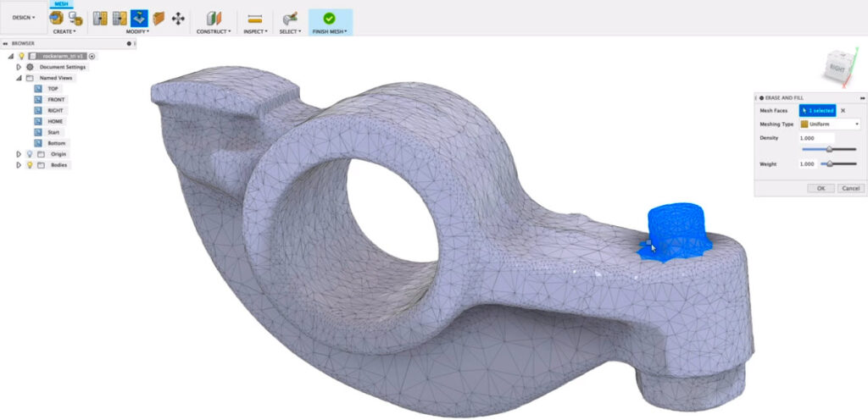The width and height of the screenshot is (868, 420).
Task: Clear Mesh Faces selection with the X
Action: [x=843, y=111]
